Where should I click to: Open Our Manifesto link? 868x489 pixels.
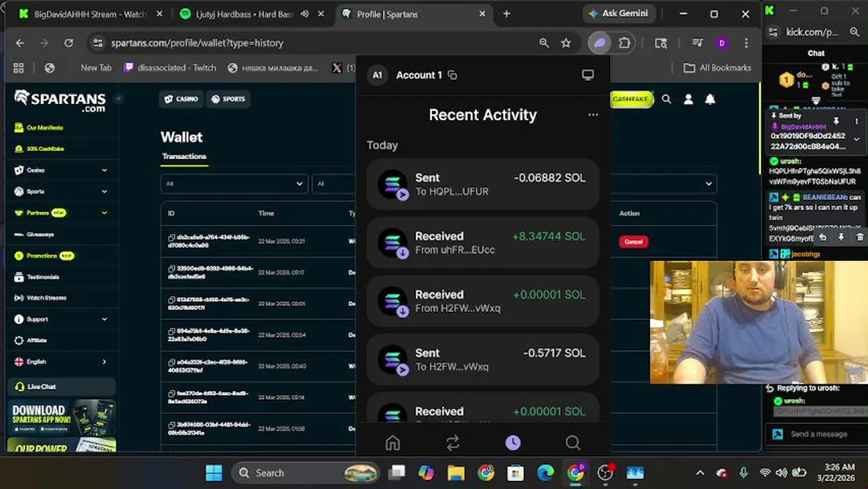(x=45, y=128)
